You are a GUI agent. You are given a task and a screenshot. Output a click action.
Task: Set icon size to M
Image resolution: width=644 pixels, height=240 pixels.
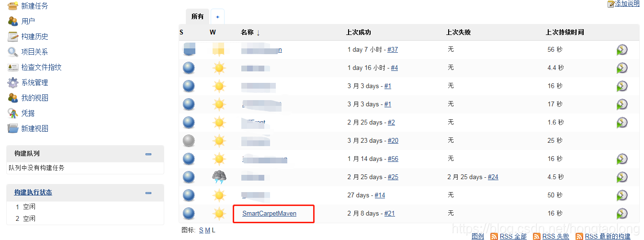(x=207, y=230)
